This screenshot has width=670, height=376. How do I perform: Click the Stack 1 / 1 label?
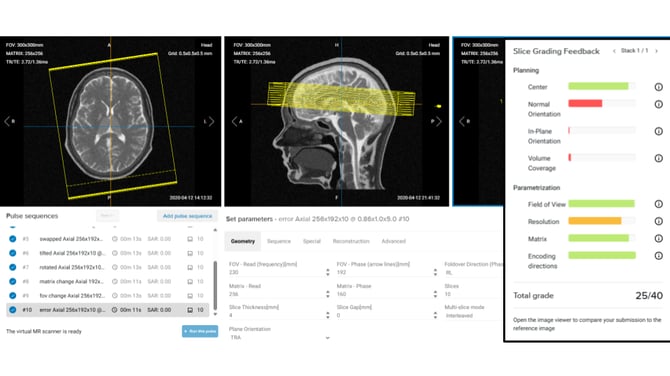tap(634, 51)
